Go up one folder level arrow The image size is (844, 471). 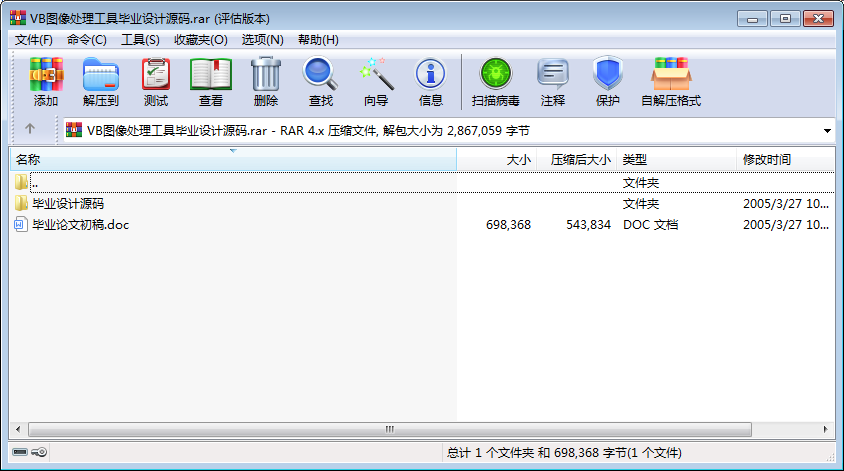coord(30,129)
